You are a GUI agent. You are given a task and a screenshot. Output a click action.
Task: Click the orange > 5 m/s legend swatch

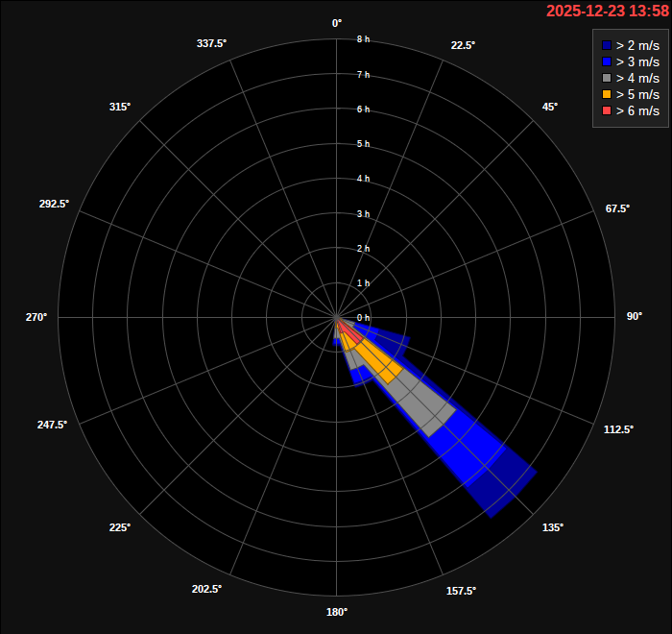606,94
